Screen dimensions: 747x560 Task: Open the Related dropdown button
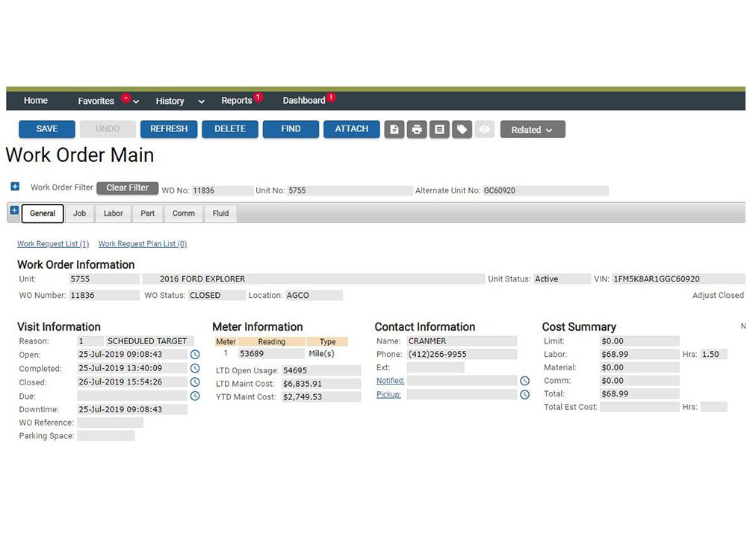click(532, 129)
